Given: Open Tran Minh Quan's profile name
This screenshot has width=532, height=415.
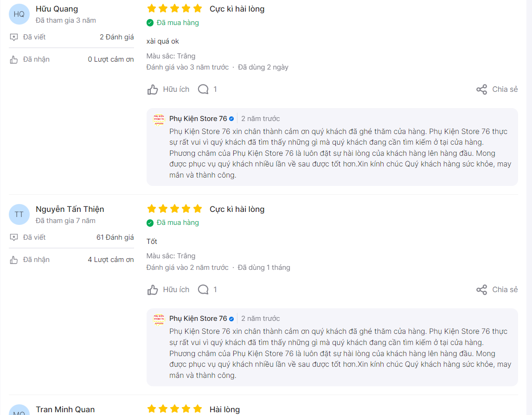Looking at the screenshot, I should pos(65,409).
